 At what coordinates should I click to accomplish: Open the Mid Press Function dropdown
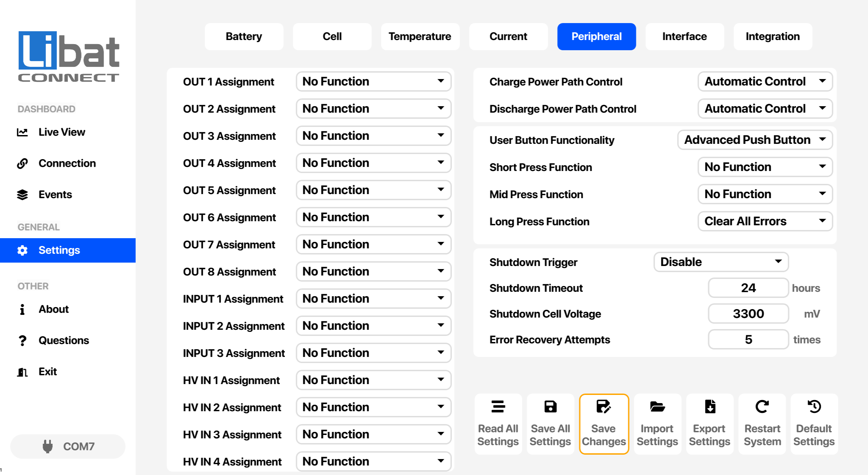765,194
